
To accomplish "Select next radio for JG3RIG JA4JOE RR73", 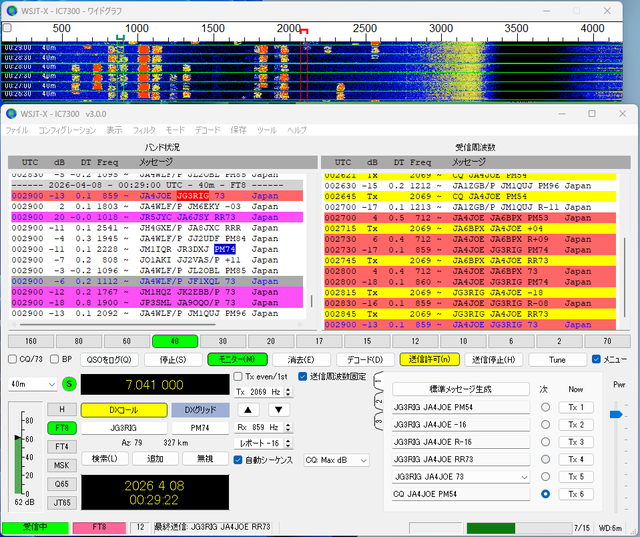I will 545,459.
